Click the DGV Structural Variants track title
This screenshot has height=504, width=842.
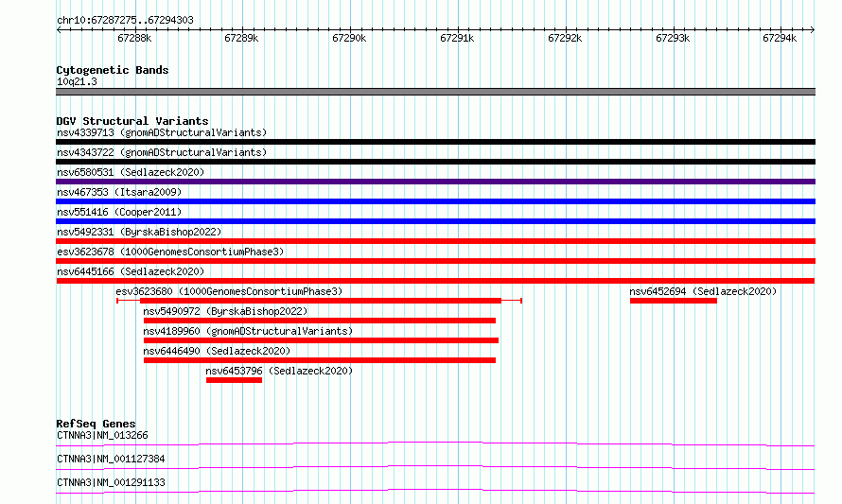132,121
